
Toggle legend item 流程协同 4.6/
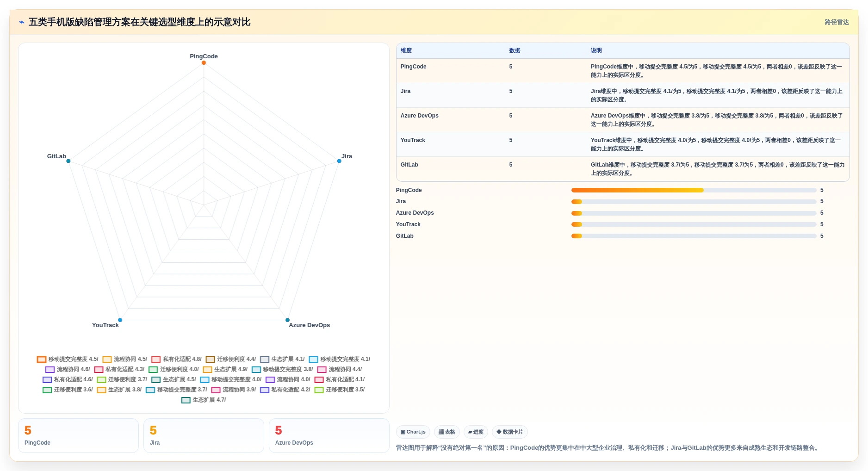point(68,370)
